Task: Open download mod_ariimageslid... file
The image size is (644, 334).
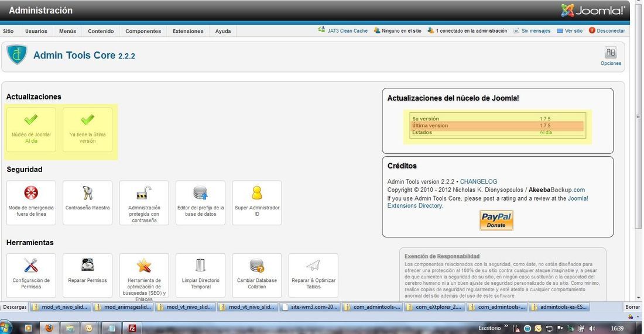Action: [x=123, y=307]
